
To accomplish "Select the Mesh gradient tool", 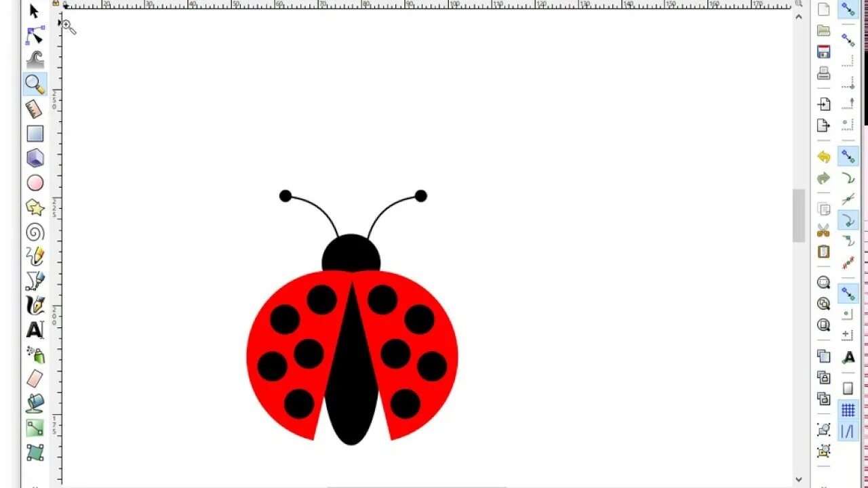I will 35,452.
